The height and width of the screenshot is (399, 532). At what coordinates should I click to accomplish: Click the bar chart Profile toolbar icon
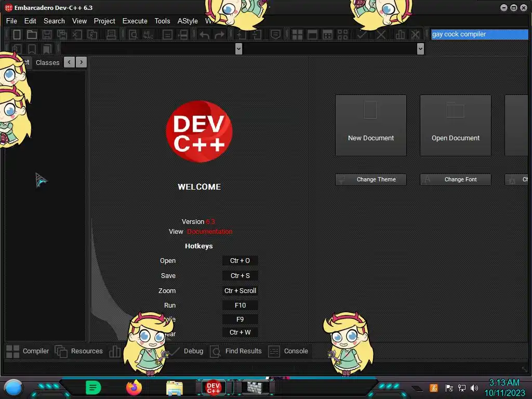[400, 35]
